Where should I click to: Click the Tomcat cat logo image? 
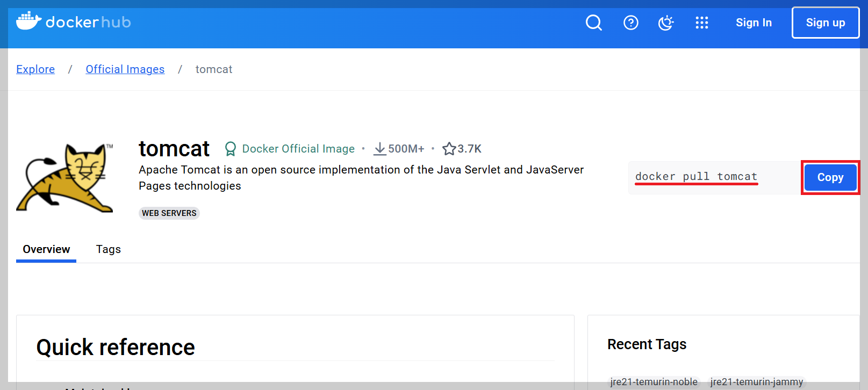[65, 178]
